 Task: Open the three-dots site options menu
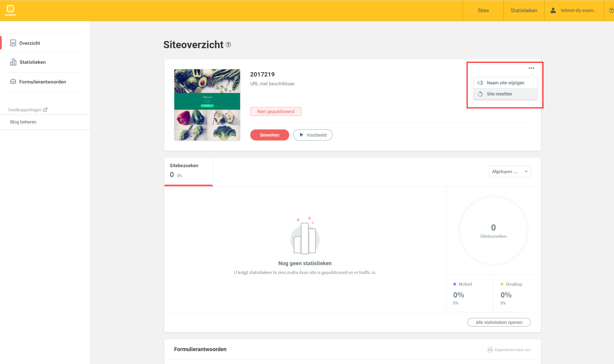click(531, 68)
